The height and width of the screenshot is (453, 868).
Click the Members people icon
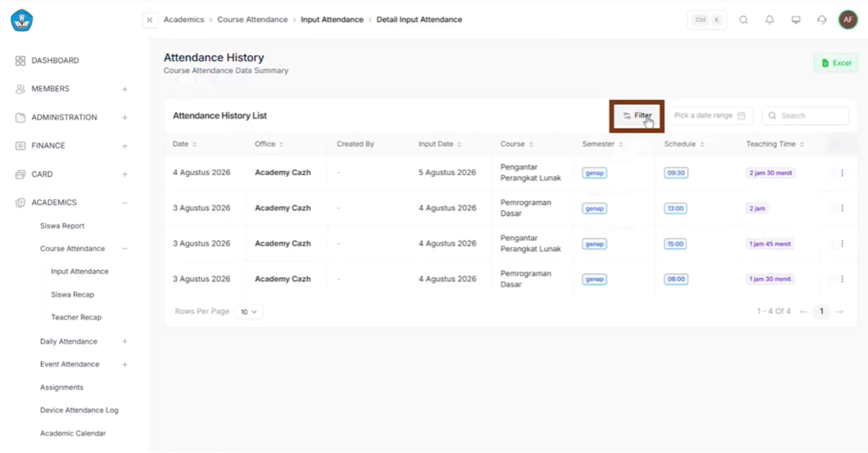point(20,89)
